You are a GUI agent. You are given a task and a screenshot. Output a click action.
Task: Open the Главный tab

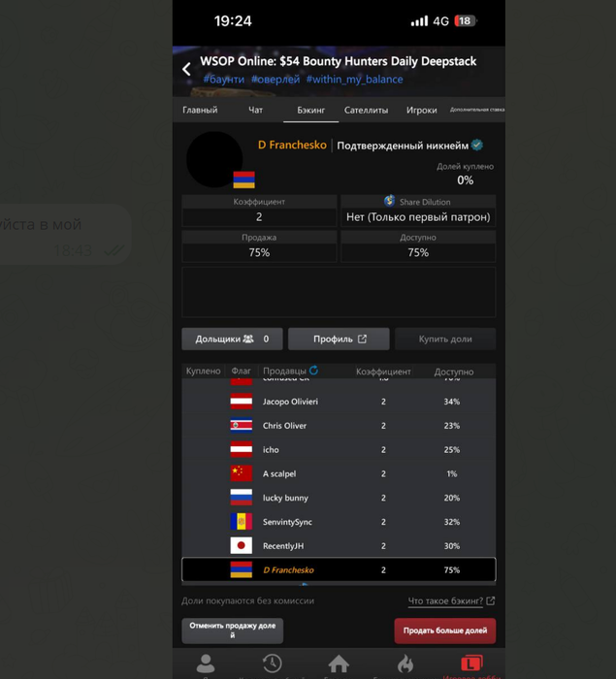click(x=200, y=110)
